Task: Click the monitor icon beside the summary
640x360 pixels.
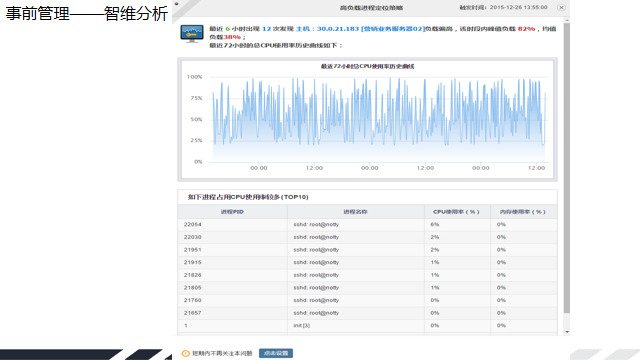Action: point(192,34)
